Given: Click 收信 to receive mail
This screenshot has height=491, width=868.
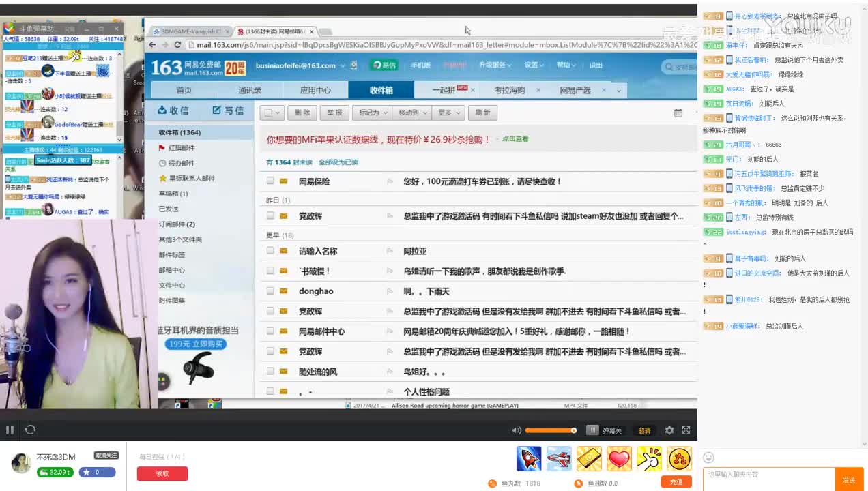Looking at the screenshot, I should pos(173,110).
